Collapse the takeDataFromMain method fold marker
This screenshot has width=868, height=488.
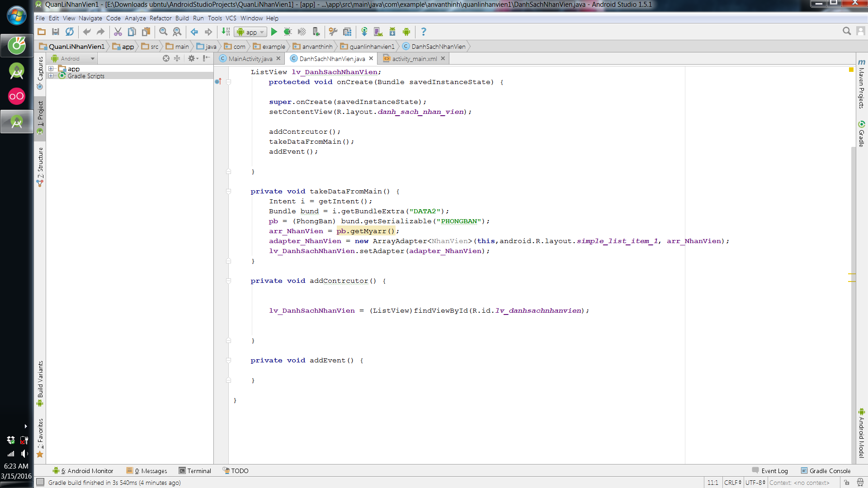pos(229,191)
